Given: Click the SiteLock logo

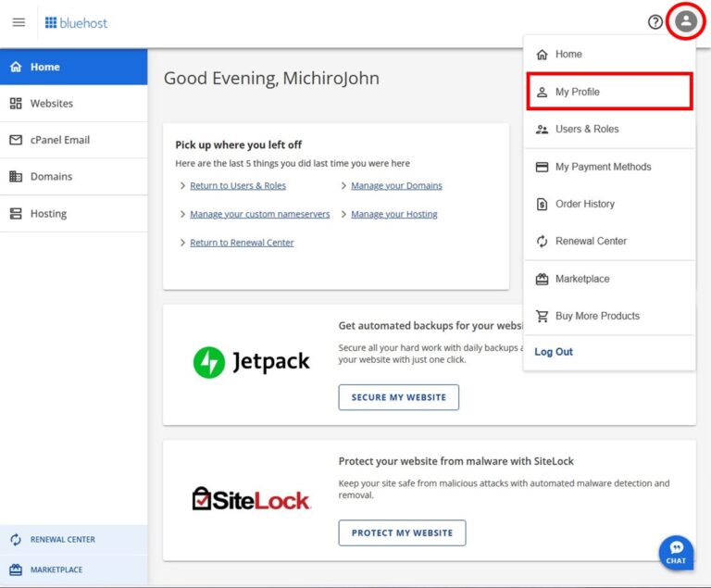Looking at the screenshot, I should coord(251,499).
